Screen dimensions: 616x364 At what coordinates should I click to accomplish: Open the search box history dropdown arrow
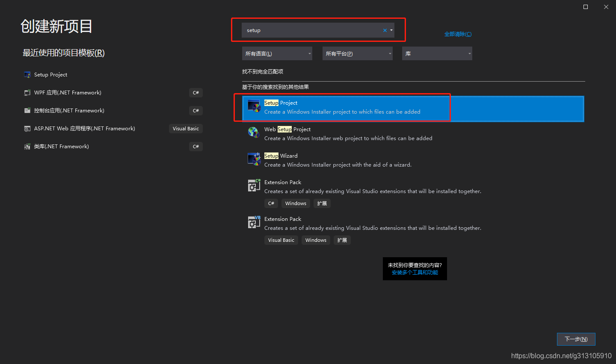click(391, 30)
